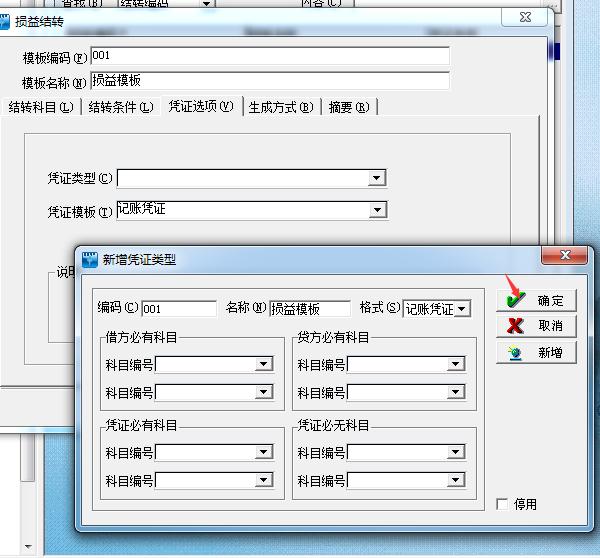Open the 生成方式 tab

click(281, 107)
